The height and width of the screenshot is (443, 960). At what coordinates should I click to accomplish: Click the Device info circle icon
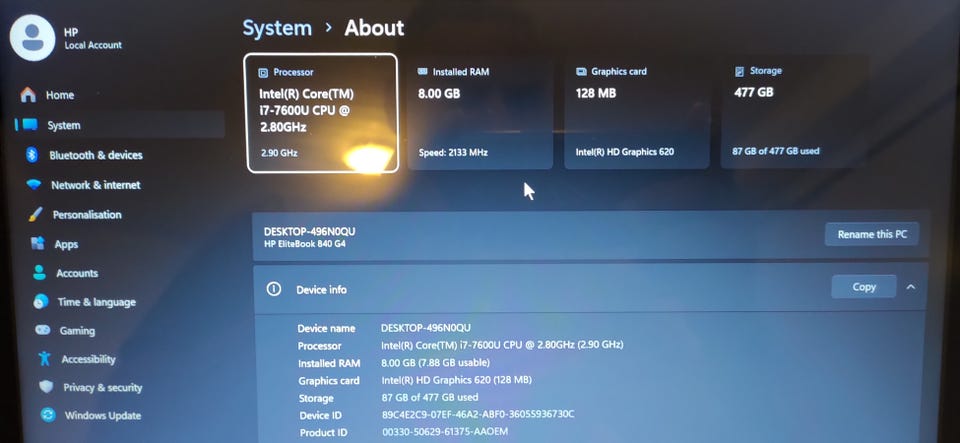click(x=274, y=289)
